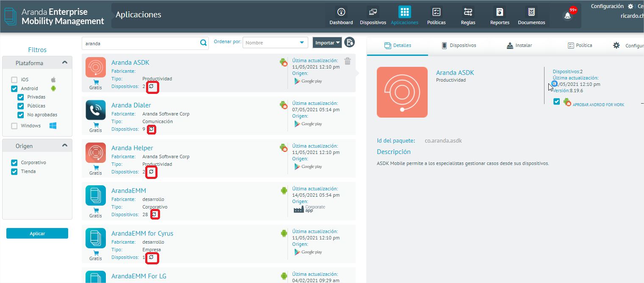The height and width of the screenshot is (283, 644).
Task: Click the "Versión:8.19.6" text
Action: coord(568,91)
